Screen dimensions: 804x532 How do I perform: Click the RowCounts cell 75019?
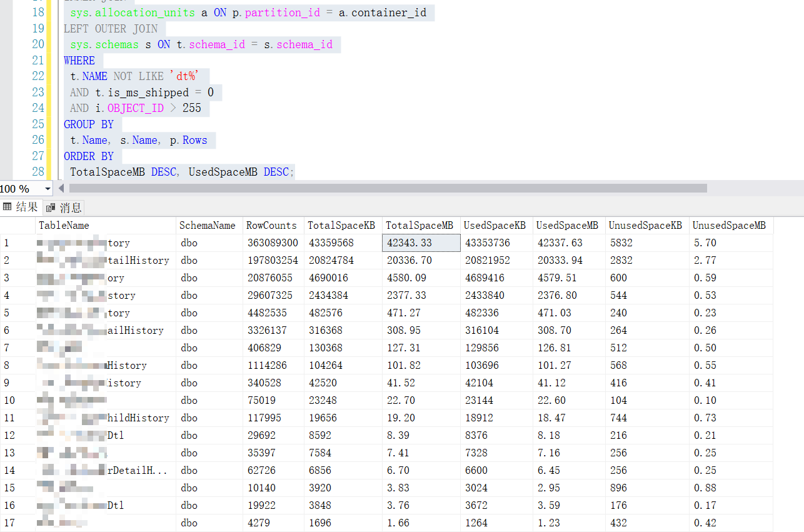pyautogui.click(x=274, y=401)
